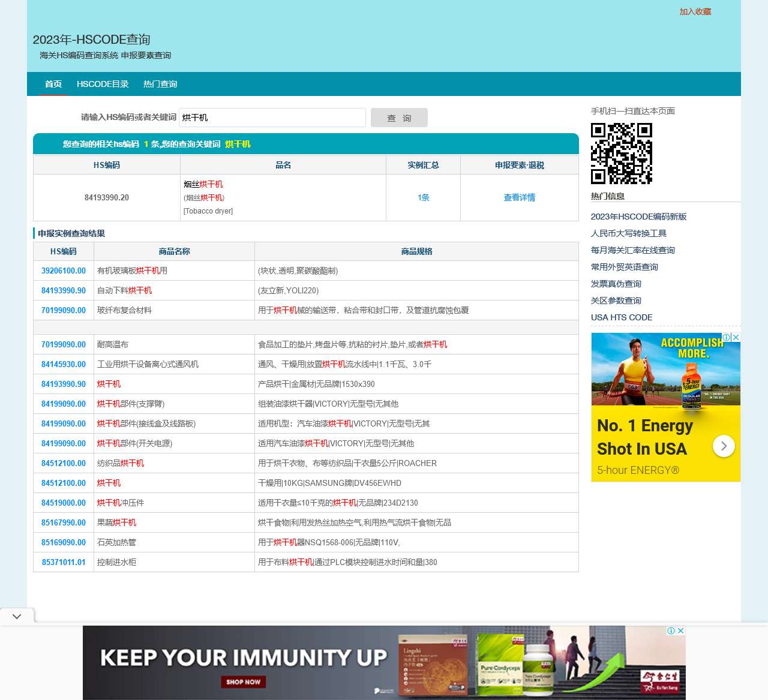
Task: Click the 商品规格 column header
Action: (x=416, y=251)
